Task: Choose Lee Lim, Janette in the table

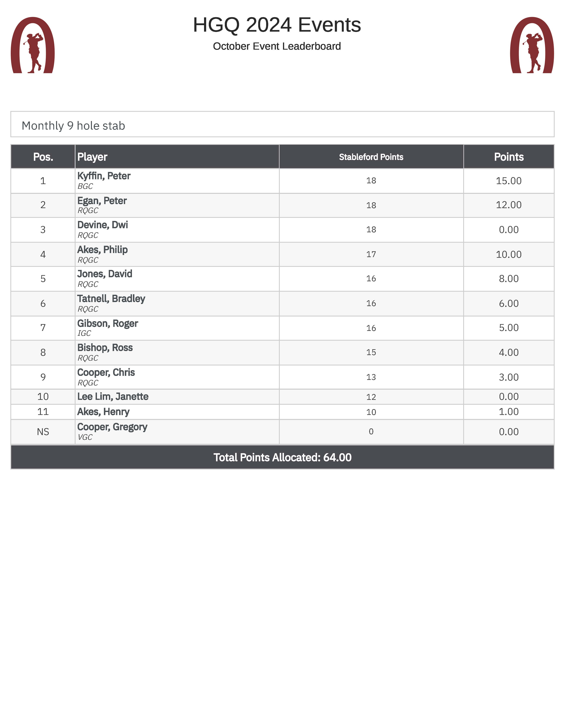Action: [x=113, y=397]
